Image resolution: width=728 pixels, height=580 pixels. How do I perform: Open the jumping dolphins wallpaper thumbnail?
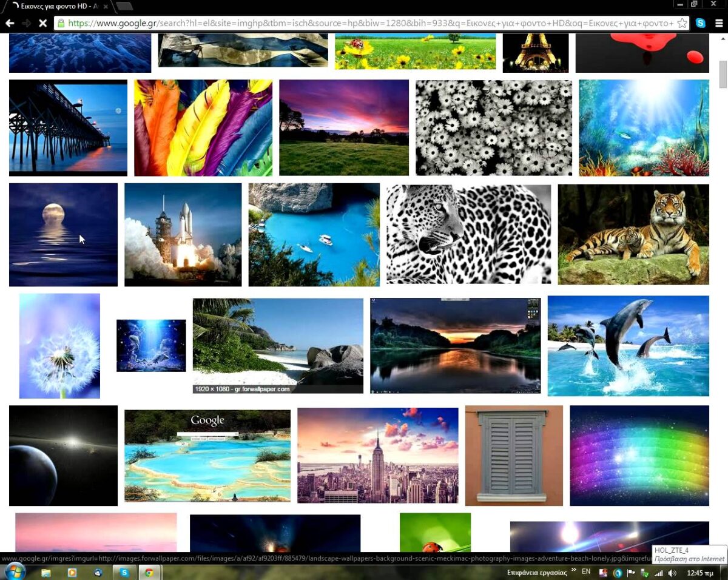coord(629,346)
